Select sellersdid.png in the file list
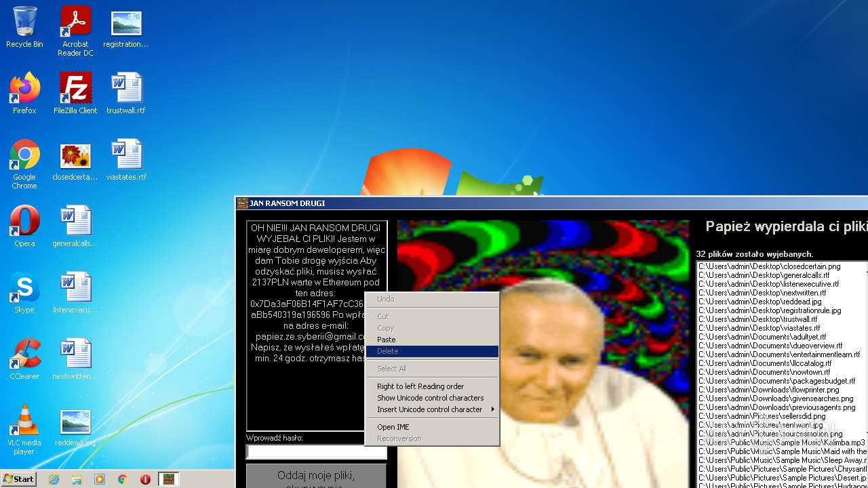This screenshot has width=868, height=488. click(x=762, y=416)
